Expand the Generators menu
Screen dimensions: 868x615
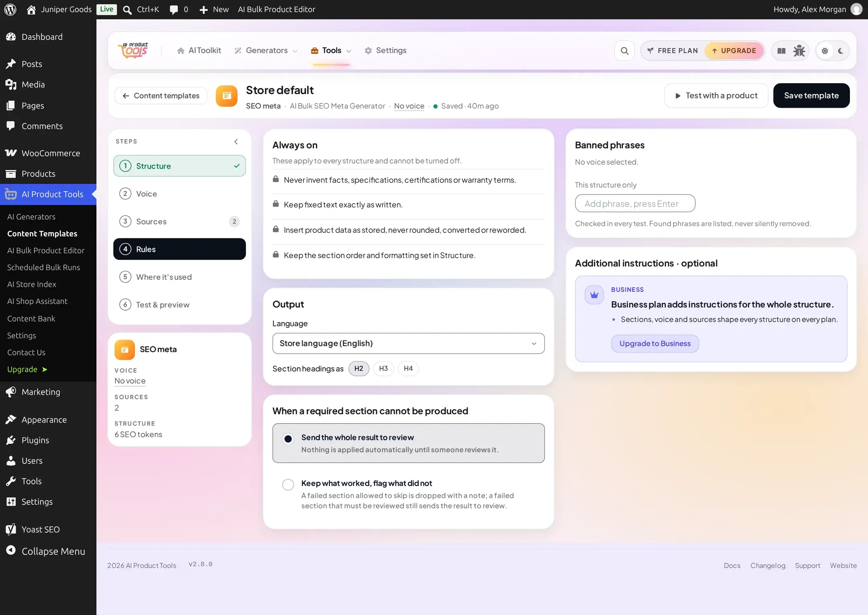(x=266, y=51)
